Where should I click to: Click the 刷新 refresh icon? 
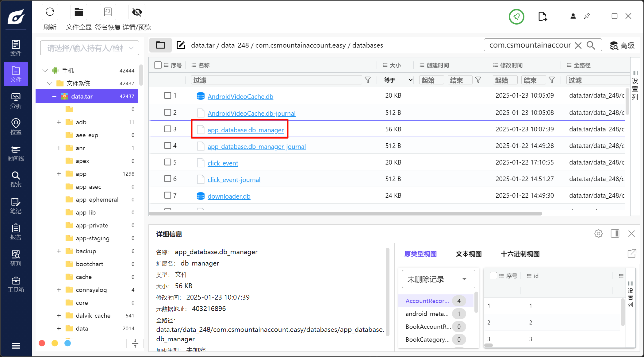[50, 12]
